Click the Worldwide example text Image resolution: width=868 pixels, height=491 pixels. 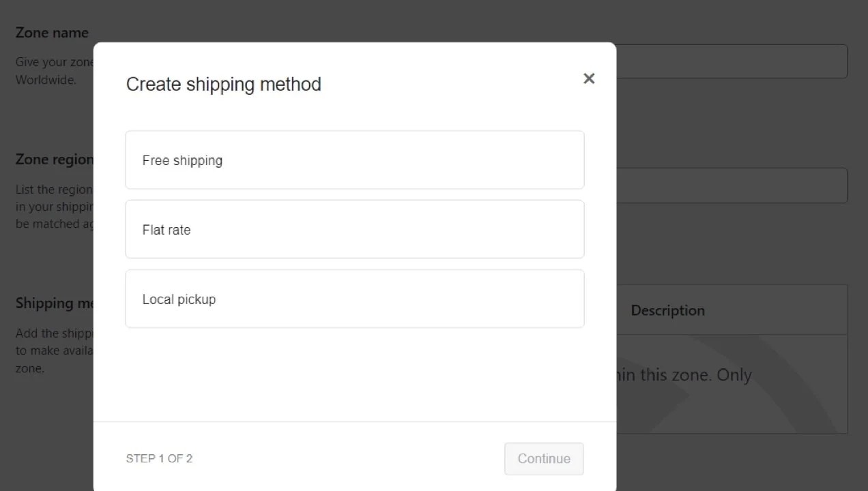coord(46,80)
